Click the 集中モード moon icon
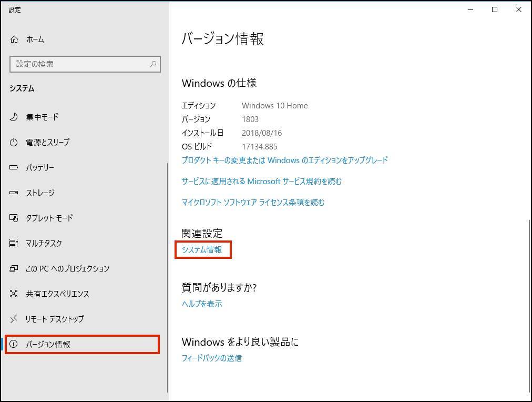This screenshot has height=402, width=532. (x=14, y=117)
